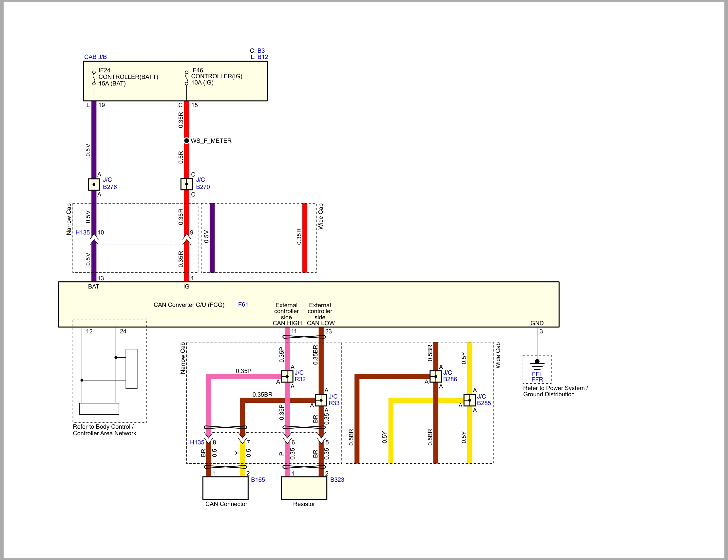Click the WS_F_METER splice dot
The height and width of the screenshot is (560, 728).
[x=187, y=140]
